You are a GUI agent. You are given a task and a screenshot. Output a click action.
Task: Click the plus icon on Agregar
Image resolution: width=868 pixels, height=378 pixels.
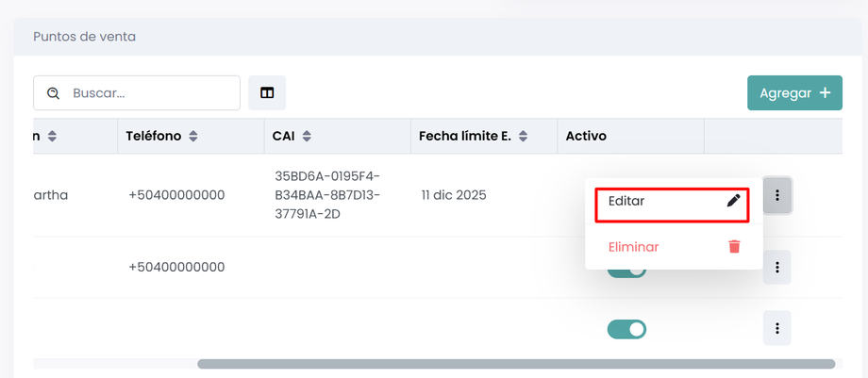point(825,92)
